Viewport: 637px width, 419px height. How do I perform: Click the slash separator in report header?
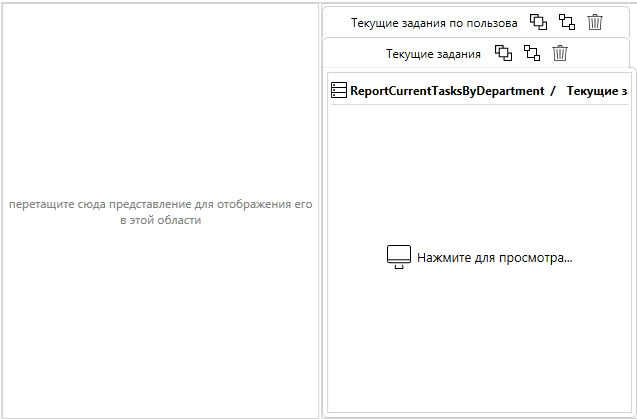(553, 90)
